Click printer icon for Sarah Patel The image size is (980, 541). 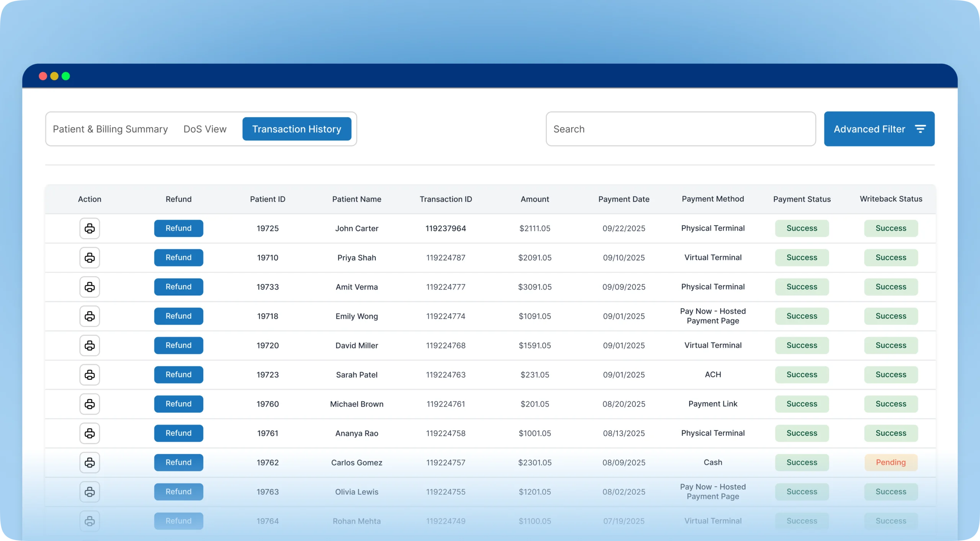click(90, 375)
